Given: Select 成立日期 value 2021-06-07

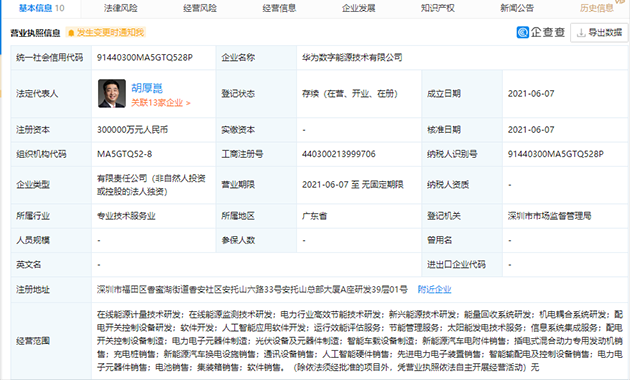Looking at the screenshot, I should point(531,94).
